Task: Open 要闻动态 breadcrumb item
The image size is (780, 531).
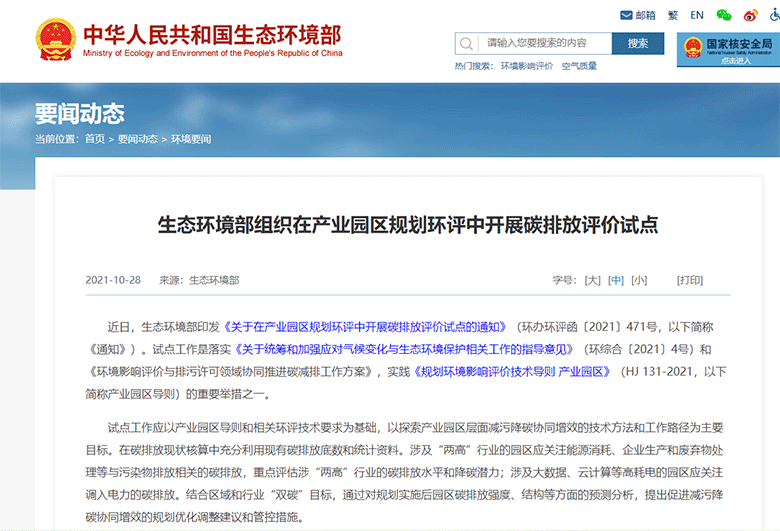Action: (x=137, y=139)
